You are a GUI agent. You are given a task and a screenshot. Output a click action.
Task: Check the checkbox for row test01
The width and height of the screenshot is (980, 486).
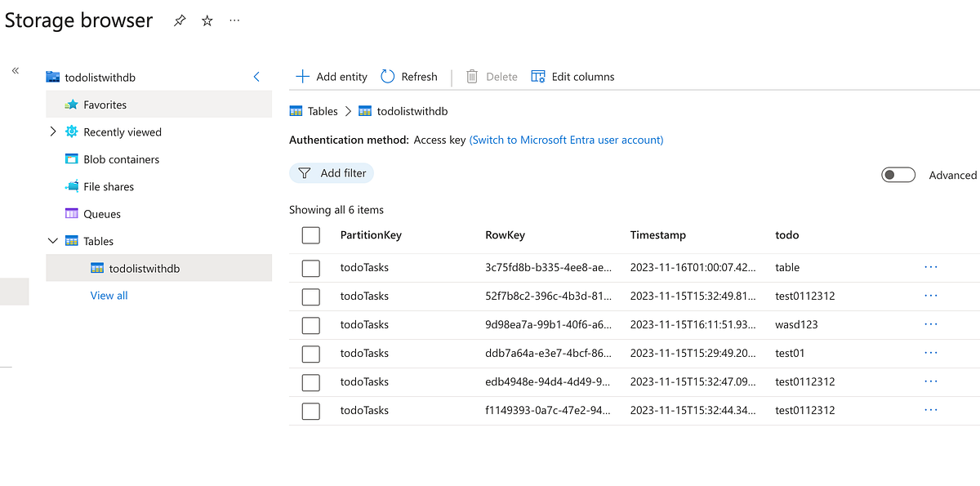(310, 353)
